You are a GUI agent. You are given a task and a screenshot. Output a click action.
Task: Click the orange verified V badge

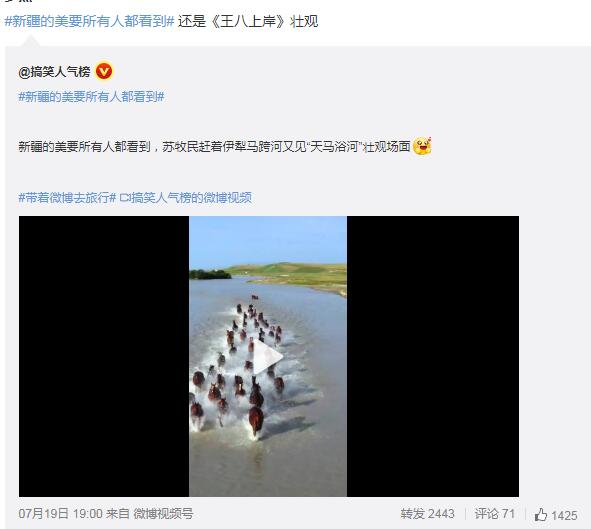coord(104,71)
